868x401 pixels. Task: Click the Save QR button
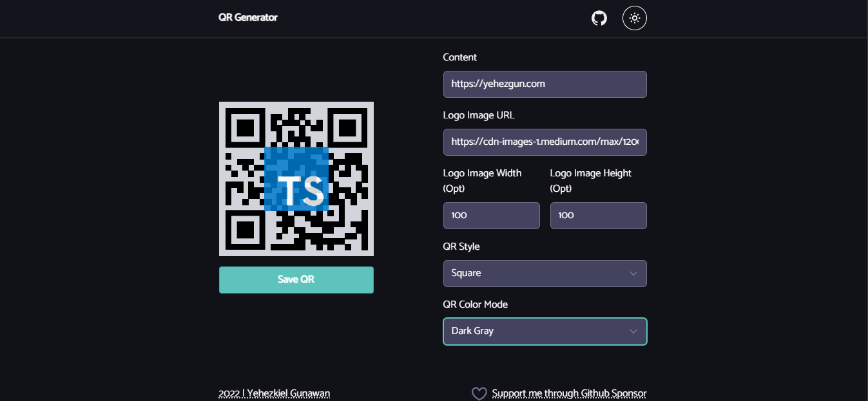click(x=296, y=280)
